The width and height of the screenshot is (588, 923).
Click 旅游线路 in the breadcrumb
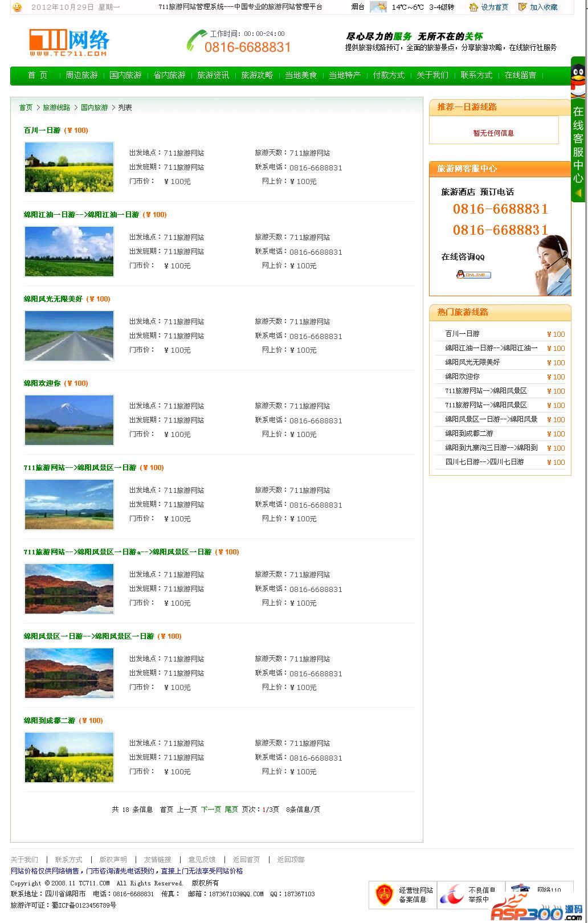tap(56, 107)
